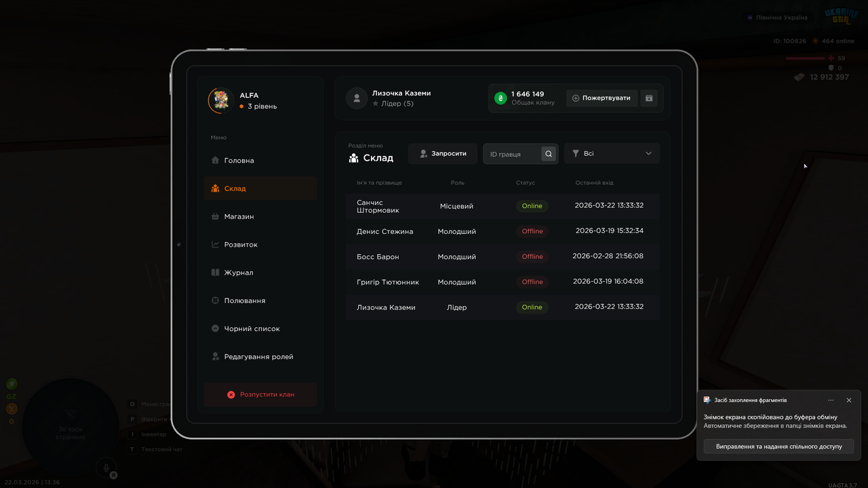This screenshot has width=868, height=488.
Task: Click the Лідер (5) rank label
Action: [397, 104]
